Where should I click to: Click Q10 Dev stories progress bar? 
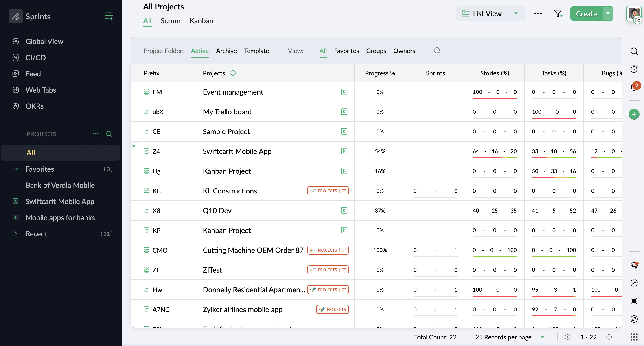[494, 217]
